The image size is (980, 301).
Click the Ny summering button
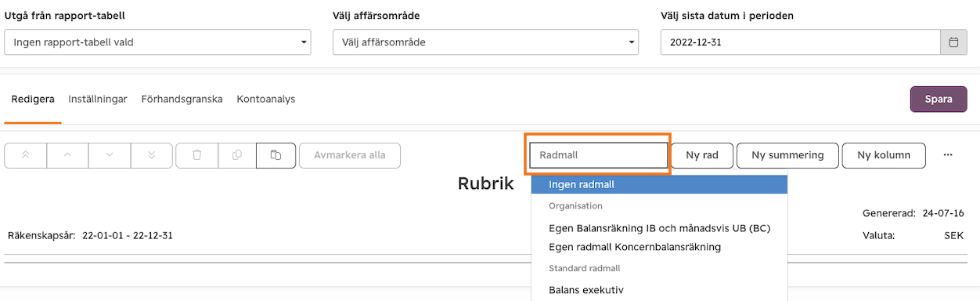pos(787,155)
